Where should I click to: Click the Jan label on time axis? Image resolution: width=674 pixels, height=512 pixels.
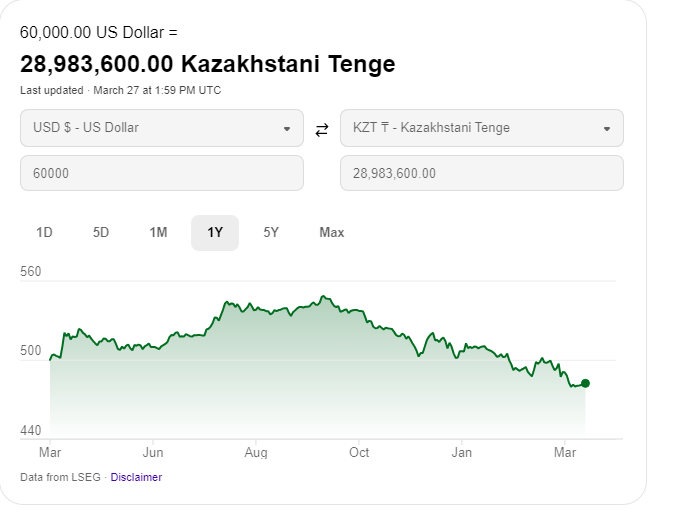click(462, 452)
